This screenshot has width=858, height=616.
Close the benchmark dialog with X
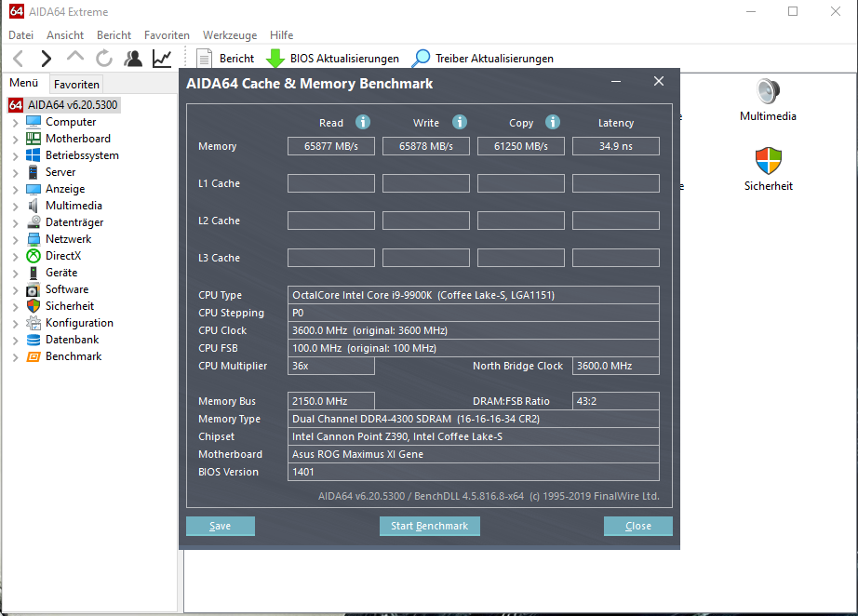659,82
